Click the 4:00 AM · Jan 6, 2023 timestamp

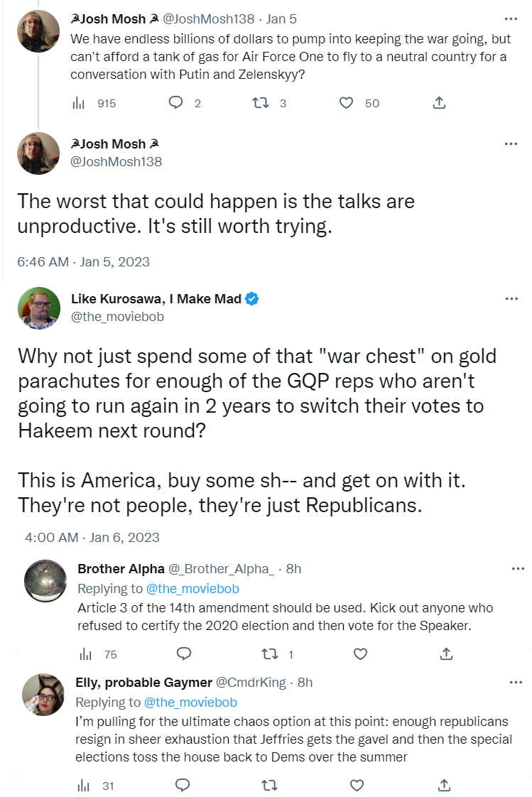(x=92, y=538)
